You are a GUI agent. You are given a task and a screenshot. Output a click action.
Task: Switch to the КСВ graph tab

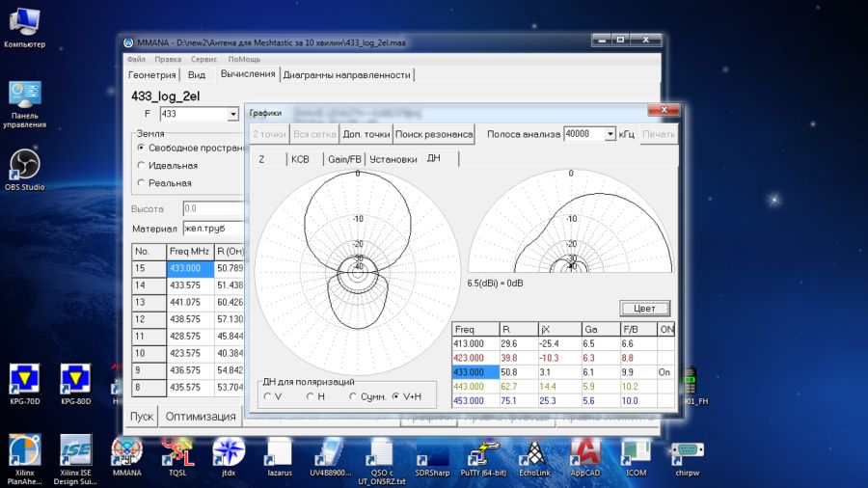[x=300, y=159]
